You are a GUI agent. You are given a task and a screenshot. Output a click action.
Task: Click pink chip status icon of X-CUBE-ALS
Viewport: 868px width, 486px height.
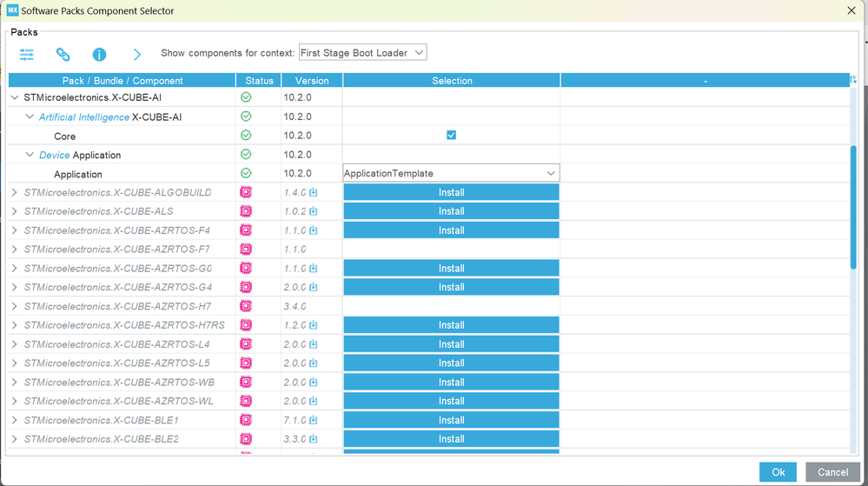point(246,211)
